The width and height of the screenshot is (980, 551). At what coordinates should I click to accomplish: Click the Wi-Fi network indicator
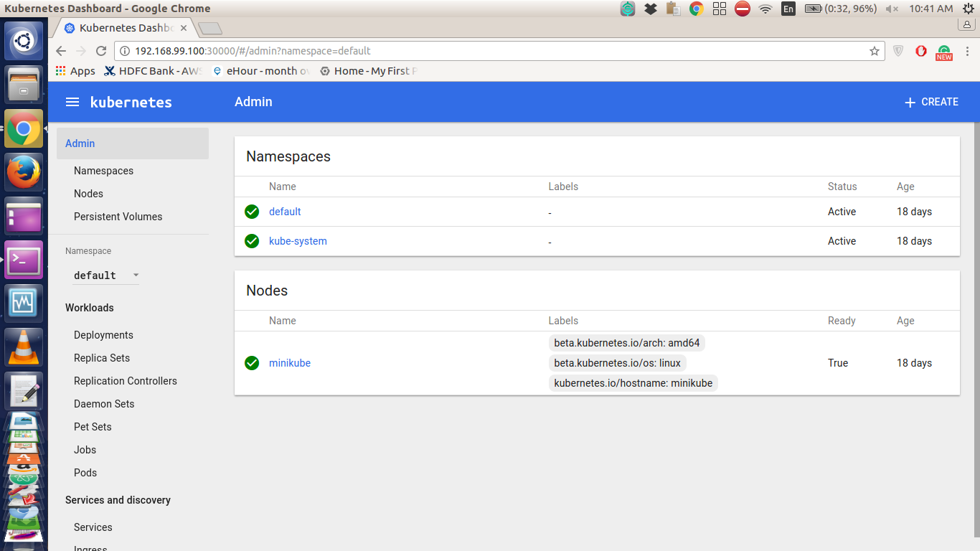[x=765, y=9]
